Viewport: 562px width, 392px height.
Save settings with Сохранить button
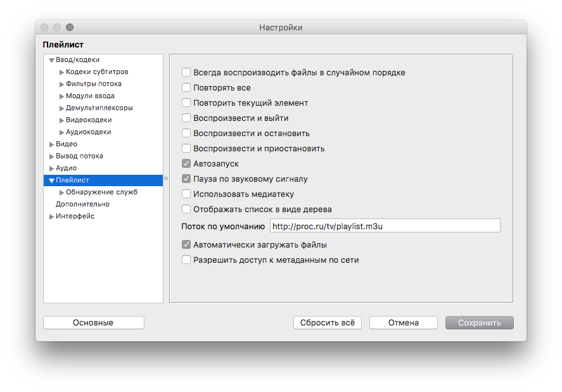(x=480, y=322)
